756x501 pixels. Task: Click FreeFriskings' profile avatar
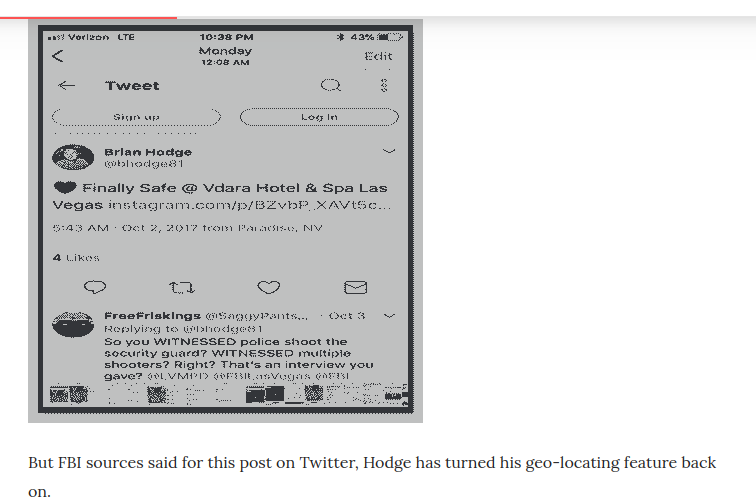pos(73,324)
